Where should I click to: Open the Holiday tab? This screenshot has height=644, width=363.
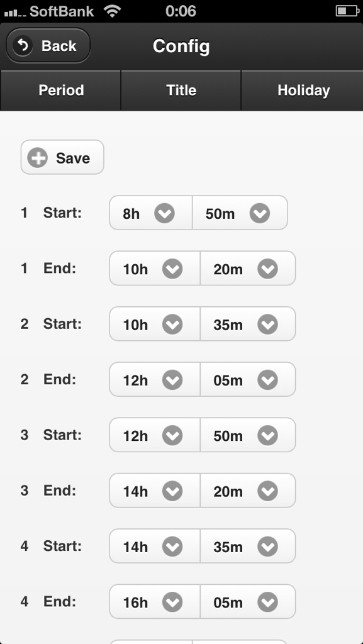303,91
